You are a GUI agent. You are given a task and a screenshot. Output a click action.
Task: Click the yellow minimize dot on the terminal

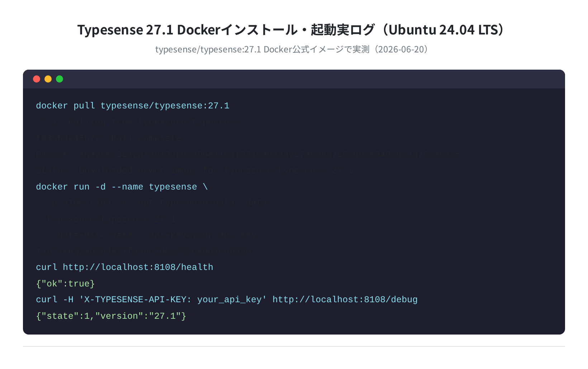pyautogui.click(x=48, y=79)
